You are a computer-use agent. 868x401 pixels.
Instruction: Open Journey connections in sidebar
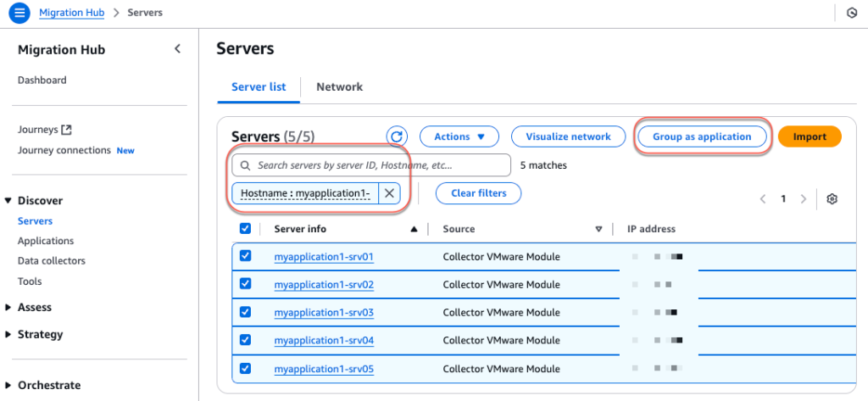[x=64, y=150]
